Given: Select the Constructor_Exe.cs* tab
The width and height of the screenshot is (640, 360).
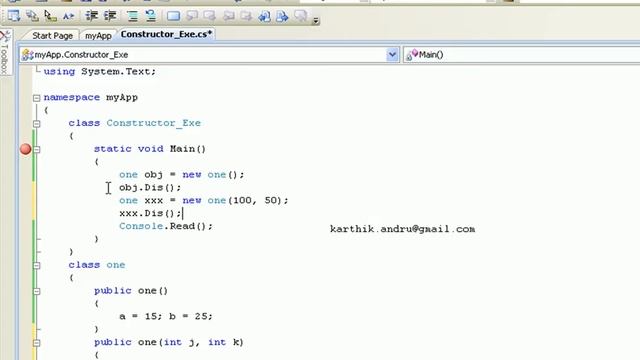Looking at the screenshot, I should tap(166, 34).
